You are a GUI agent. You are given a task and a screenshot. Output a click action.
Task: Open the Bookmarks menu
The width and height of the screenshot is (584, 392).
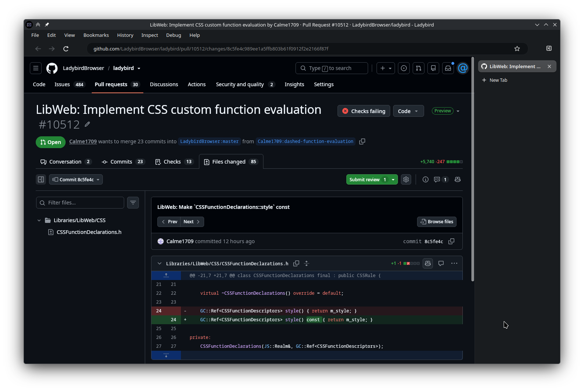pos(96,35)
